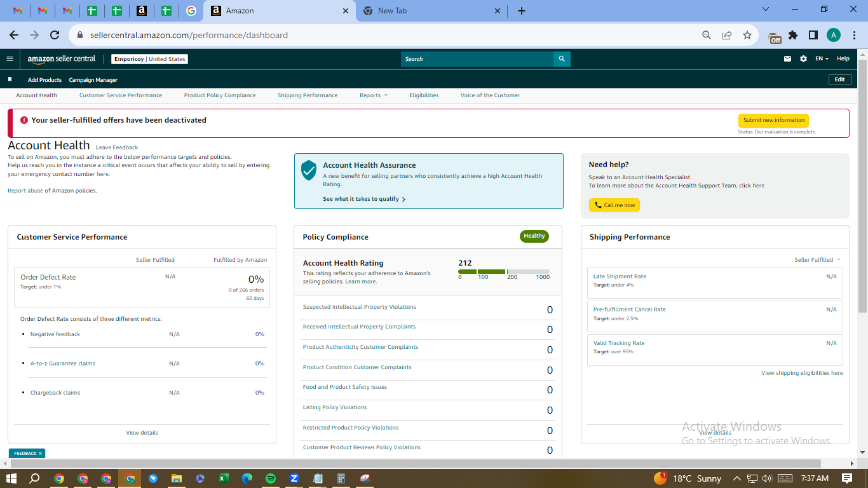This screenshot has width=868, height=488.
Task: Open the Customer Service Performance tab
Action: pyautogui.click(x=121, y=95)
